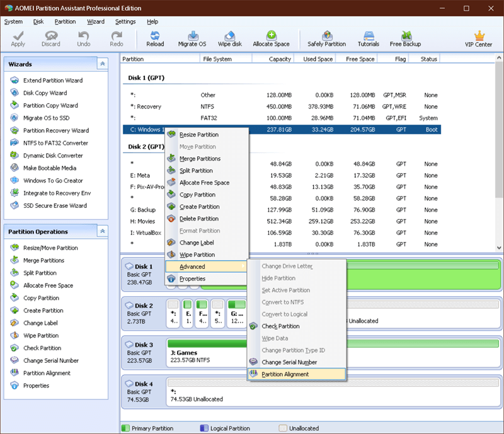
Task: Sort by the Capacity column header
Action: click(x=273, y=59)
